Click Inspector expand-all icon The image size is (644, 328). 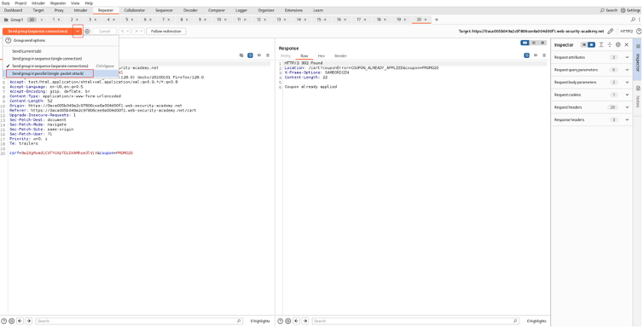[x=600, y=44]
